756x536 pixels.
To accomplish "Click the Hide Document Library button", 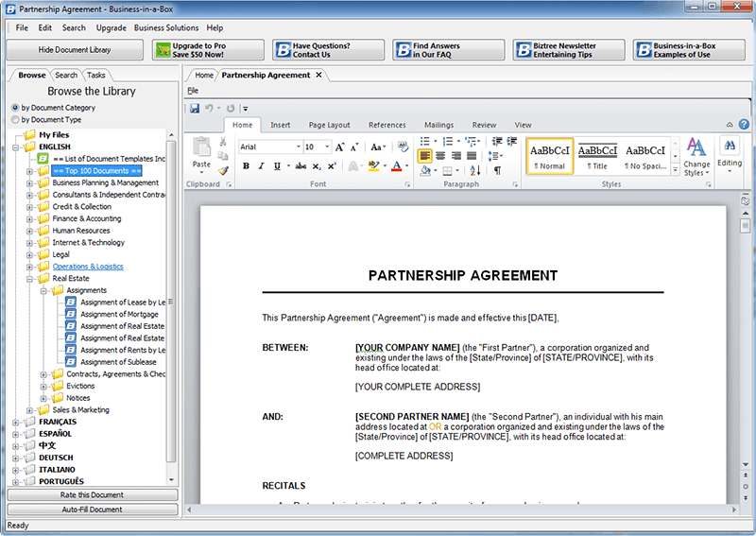I will (x=75, y=49).
